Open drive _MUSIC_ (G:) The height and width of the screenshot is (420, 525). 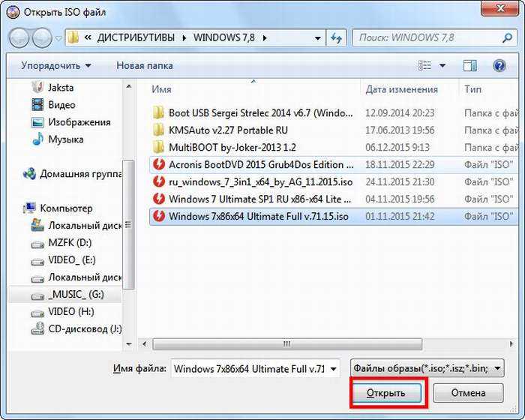click(67, 295)
